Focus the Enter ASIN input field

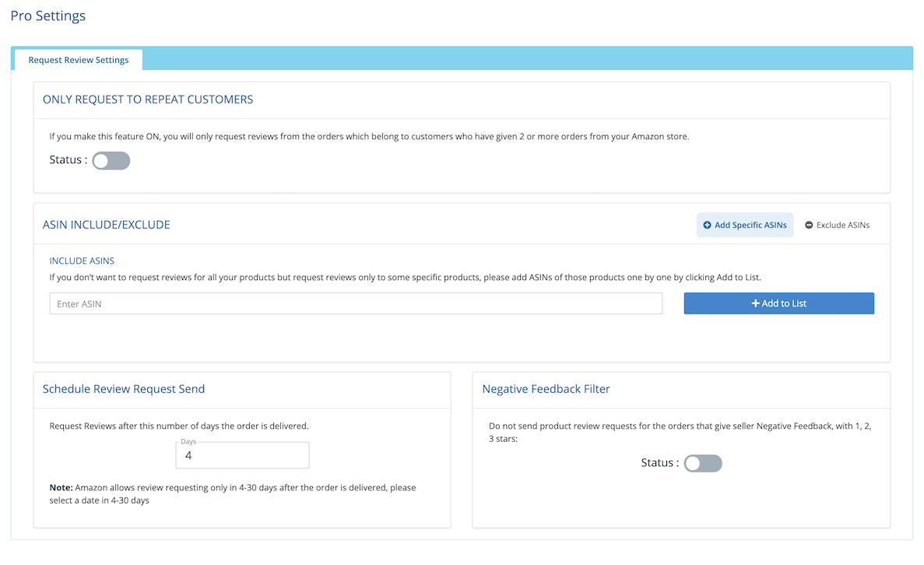356,304
